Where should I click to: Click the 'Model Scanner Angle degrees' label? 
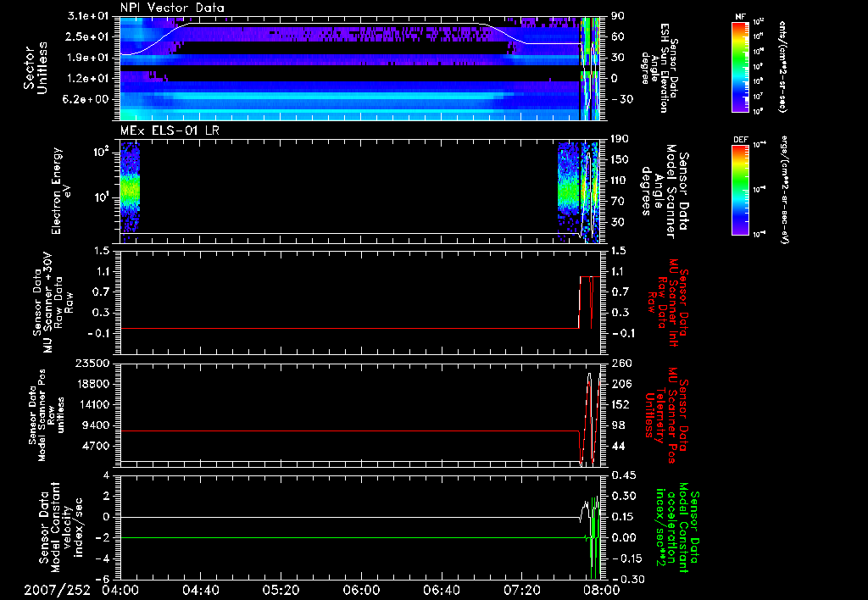coord(665,192)
